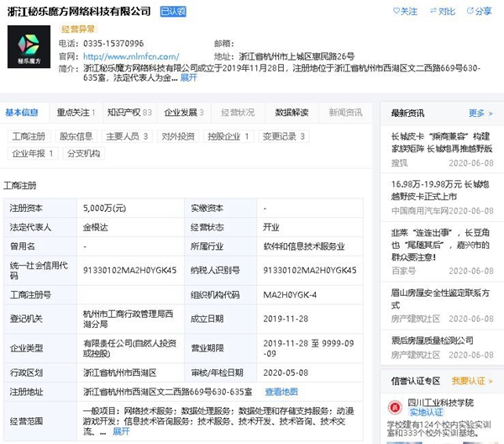The height and width of the screenshot is (444, 504).
Task: Select the 企业年报 section button
Action: (33, 153)
